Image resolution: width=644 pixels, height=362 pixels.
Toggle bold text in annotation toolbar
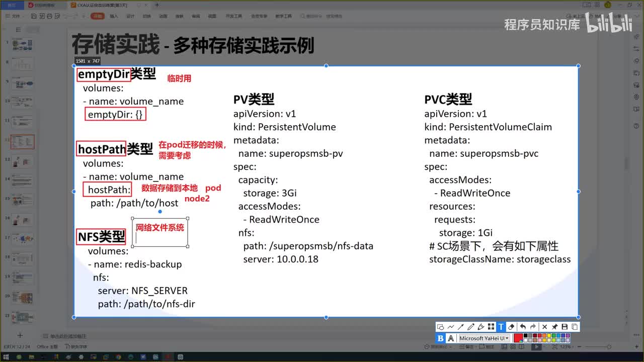[x=440, y=338]
